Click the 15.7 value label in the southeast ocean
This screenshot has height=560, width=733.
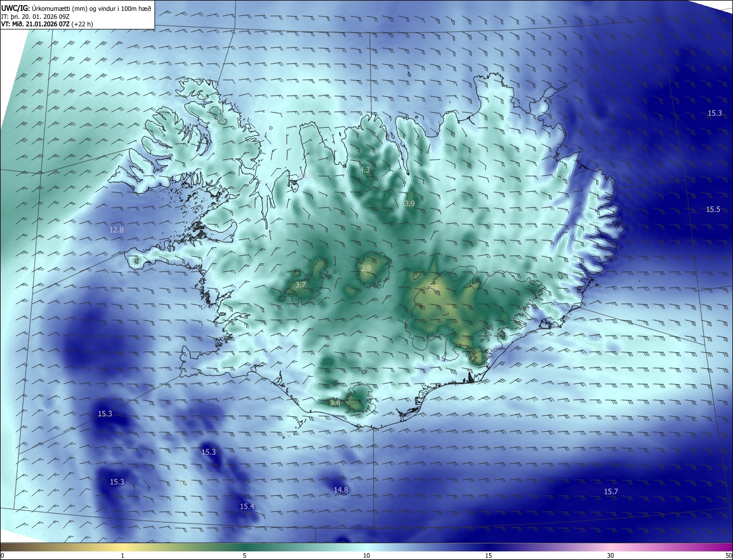pyautogui.click(x=611, y=492)
